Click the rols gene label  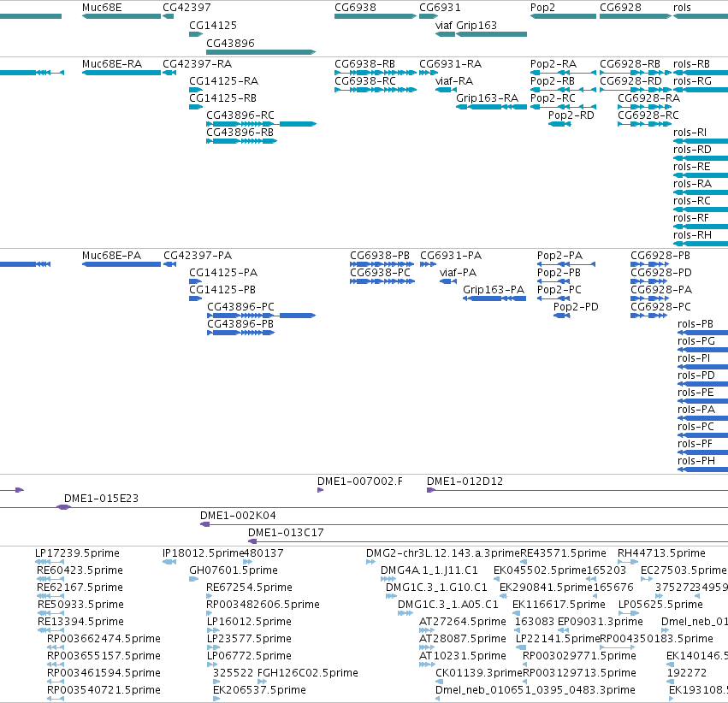click(682, 8)
